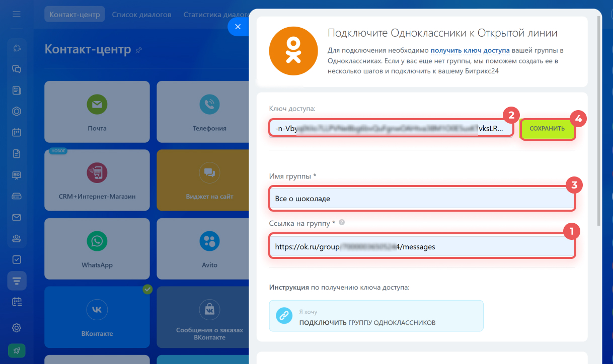Open the chat bubbles icon in the sidebar
613x364 pixels.
click(17, 69)
